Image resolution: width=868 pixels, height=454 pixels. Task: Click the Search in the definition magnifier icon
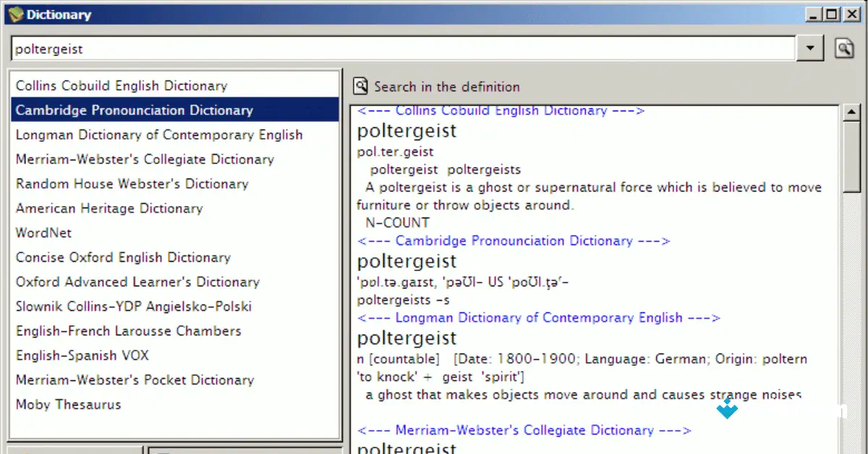(x=360, y=85)
